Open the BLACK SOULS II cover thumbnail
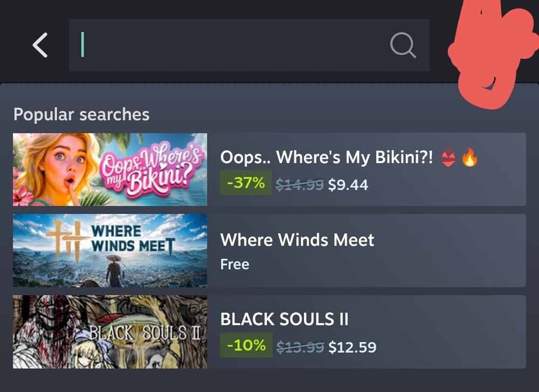The width and height of the screenshot is (539, 392). [110, 332]
